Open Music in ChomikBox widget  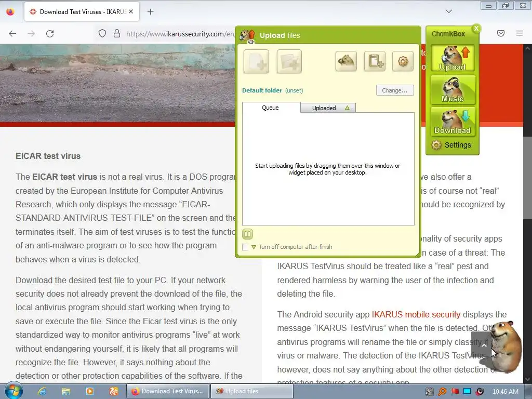point(453,90)
